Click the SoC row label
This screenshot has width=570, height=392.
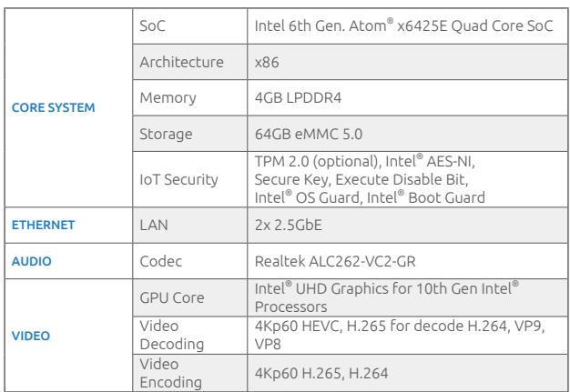[x=152, y=25]
